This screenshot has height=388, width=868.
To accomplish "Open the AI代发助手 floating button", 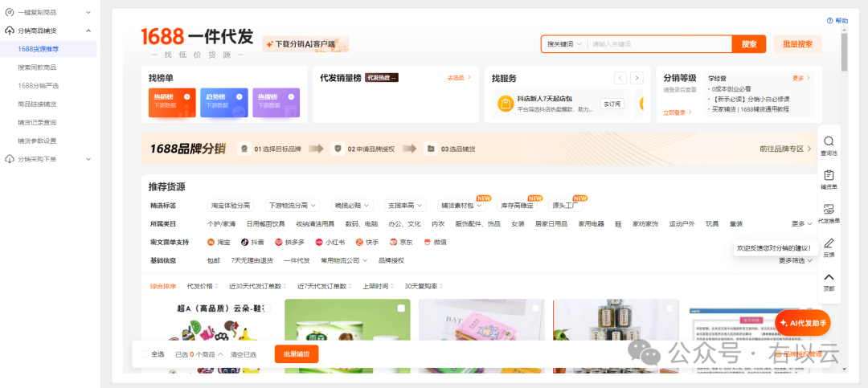I will (803, 323).
